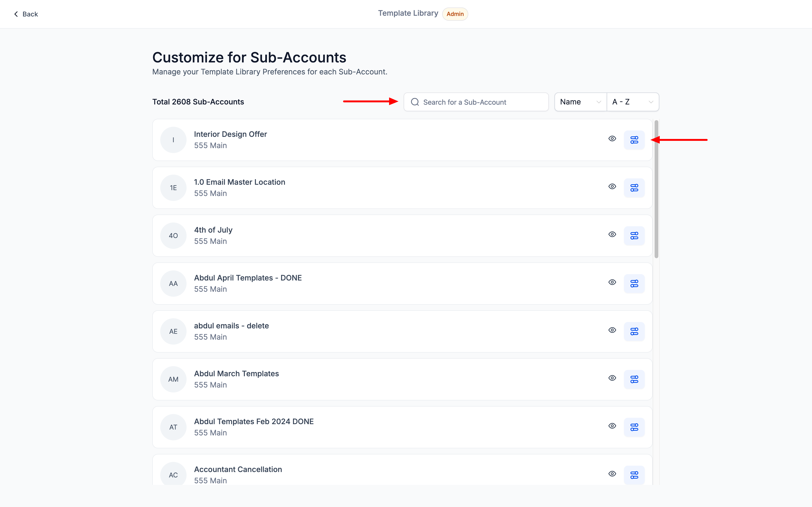Open customize settings for Abdul Templates Feb 2024
The width and height of the screenshot is (812, 507).
[634, 427]
